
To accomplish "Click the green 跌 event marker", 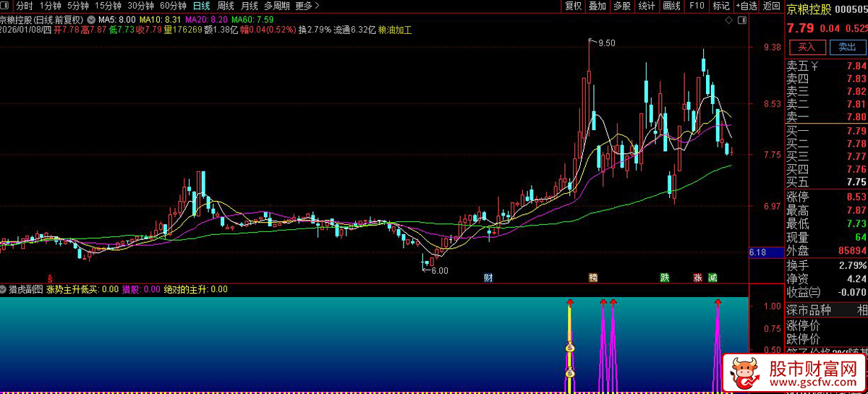I will [665, 278].
